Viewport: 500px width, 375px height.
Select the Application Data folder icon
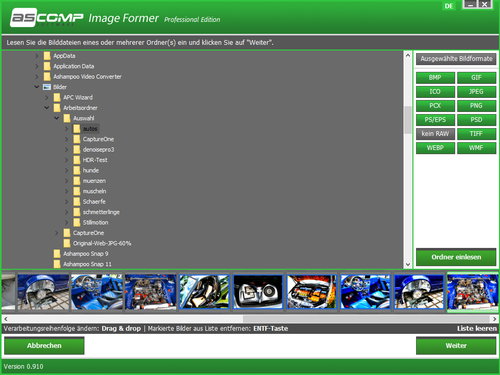47,66
